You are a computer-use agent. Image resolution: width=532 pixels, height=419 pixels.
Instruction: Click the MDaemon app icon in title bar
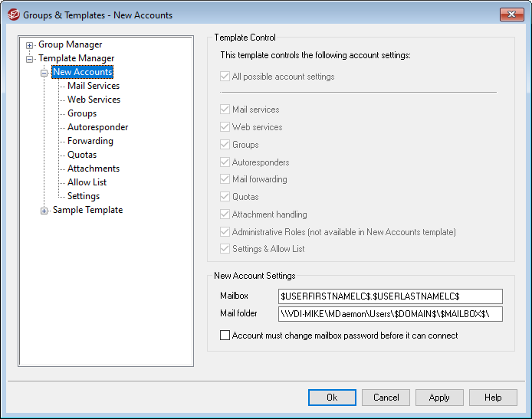click(12, 15)
